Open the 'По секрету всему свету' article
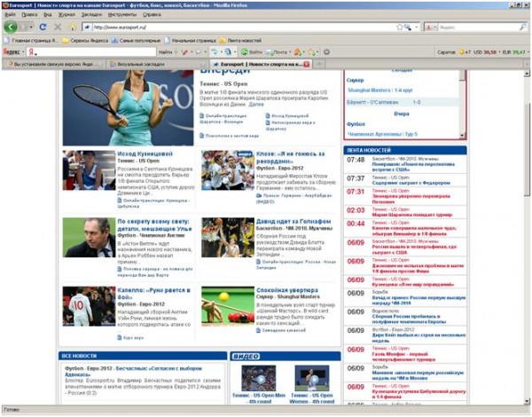This screenshot has height=417, width=532. point(154,225)
